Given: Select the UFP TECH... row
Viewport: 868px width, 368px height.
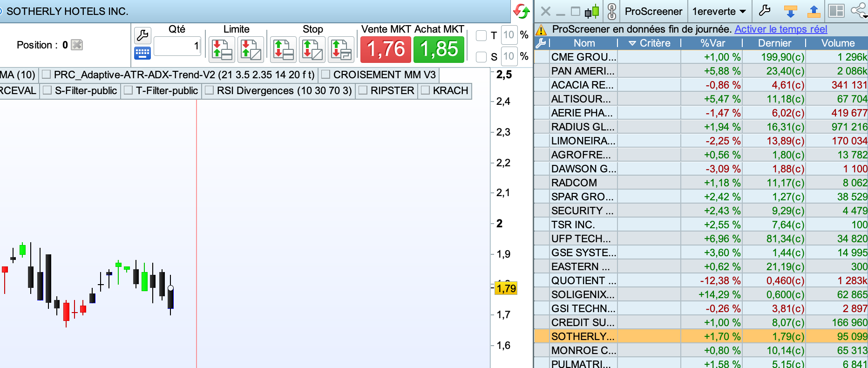Looking at the screenshot, I should point(701,239).
